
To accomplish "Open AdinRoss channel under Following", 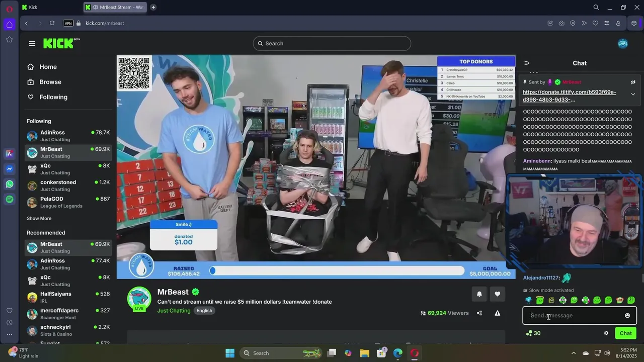I will [x=68, y=136].
